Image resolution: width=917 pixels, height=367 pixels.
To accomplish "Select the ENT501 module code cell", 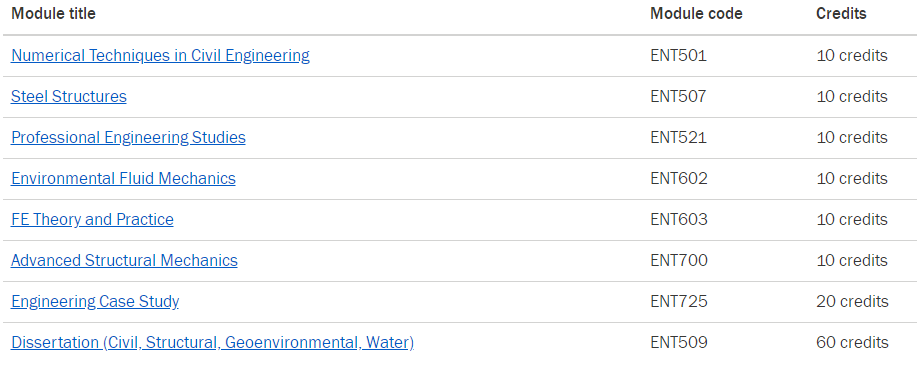I will [678, 56].
